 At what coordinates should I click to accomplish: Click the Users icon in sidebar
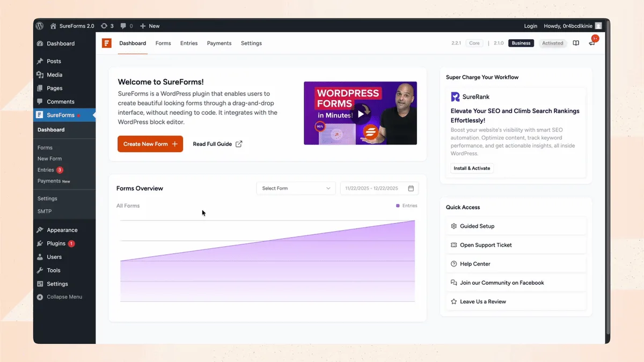(40, 257)
